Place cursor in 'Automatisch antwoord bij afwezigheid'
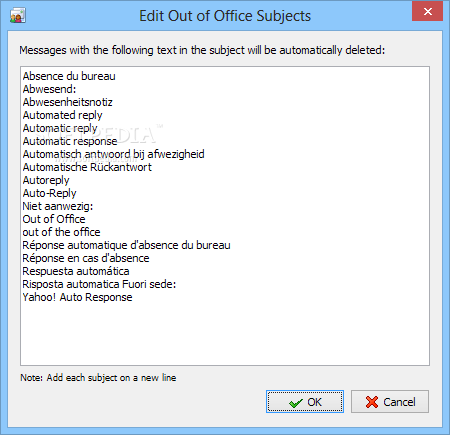The width and height of the screenshot is (450, 435). (113, 154)
